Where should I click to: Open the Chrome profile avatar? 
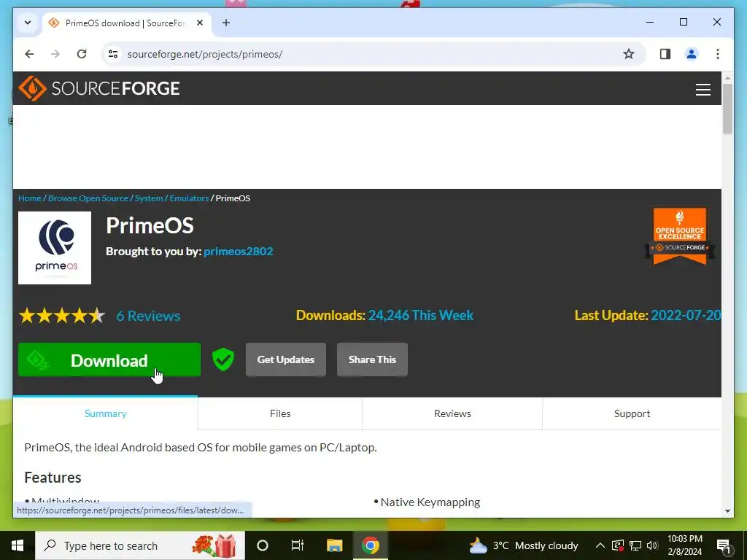click(692, 54)
